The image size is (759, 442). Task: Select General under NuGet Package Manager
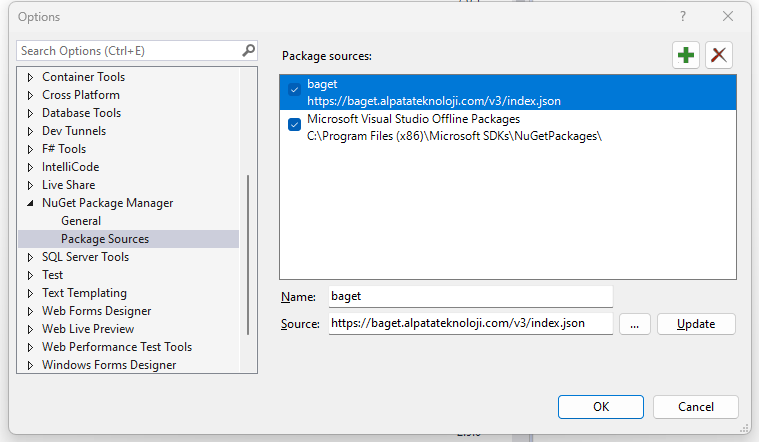click(81, 221)
